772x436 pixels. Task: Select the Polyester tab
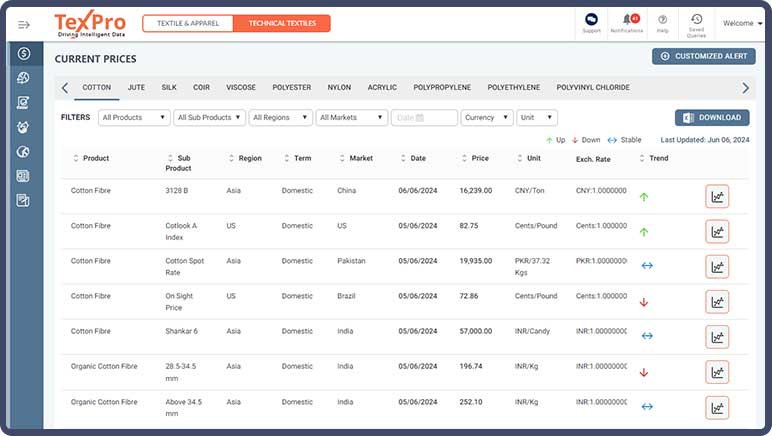click(292, 88)
